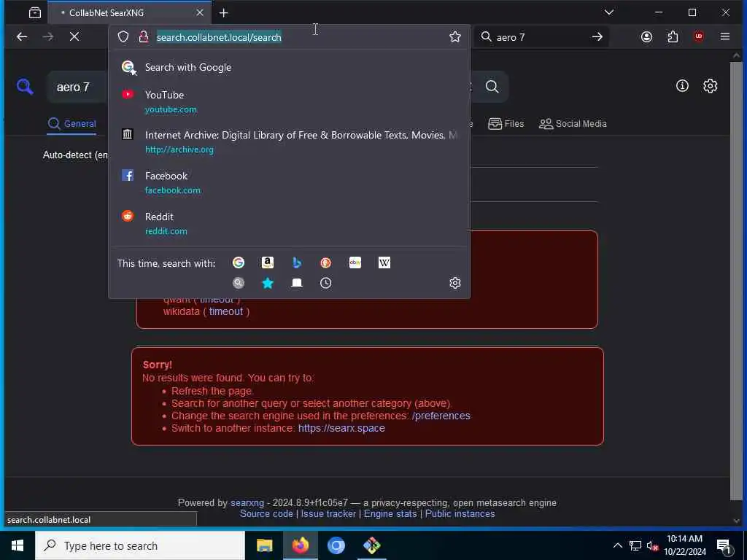The width and height of the screenshot is (747, 560).
Task: Go back to the previous page
Action: point(22,36)
